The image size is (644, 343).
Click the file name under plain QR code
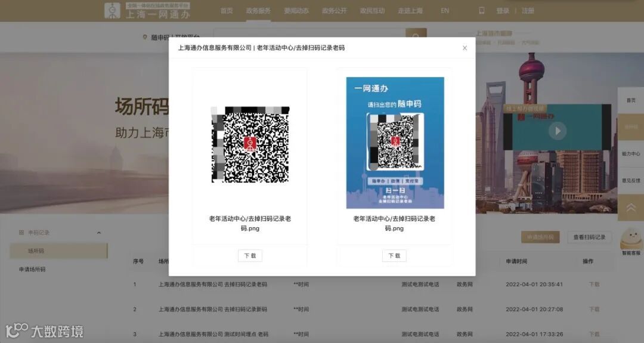pos(250,223)
